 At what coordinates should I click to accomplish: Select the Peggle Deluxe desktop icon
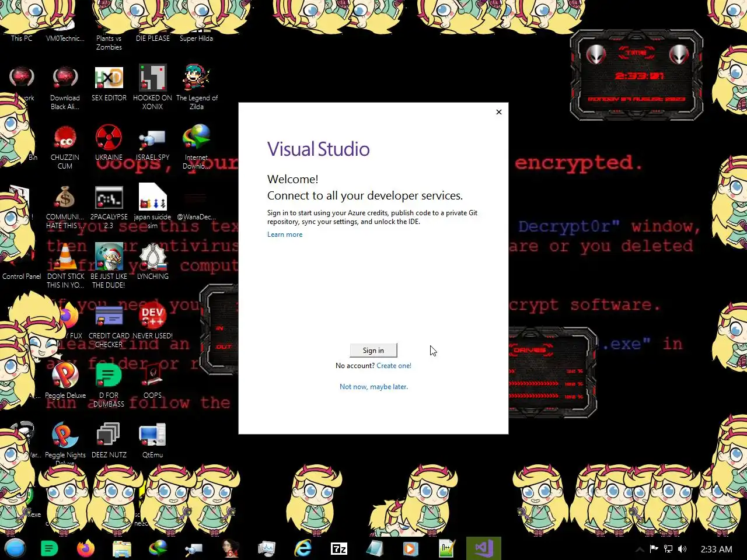[x=65, y=381]
